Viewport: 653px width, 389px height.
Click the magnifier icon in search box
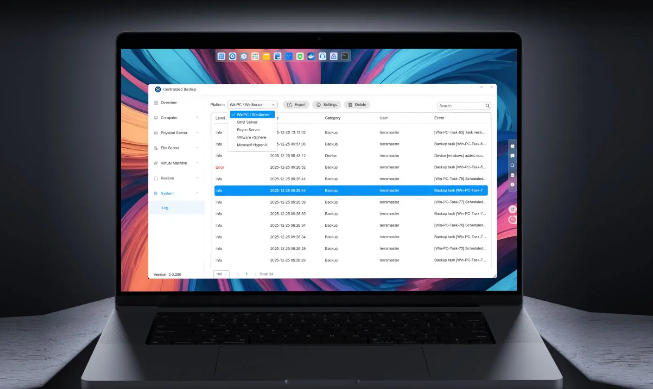487,106
